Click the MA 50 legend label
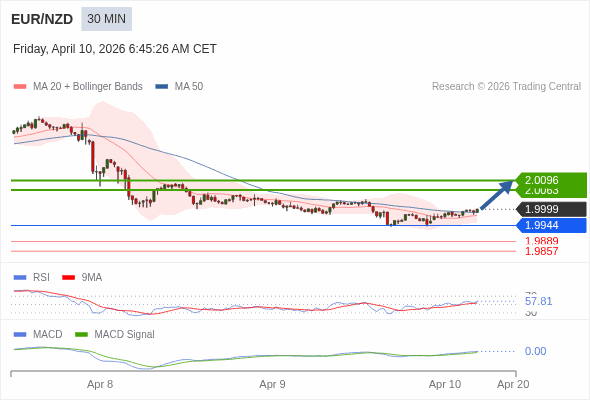Image resolution: width=590 pixels, height=400 pixels. point(189,87)
